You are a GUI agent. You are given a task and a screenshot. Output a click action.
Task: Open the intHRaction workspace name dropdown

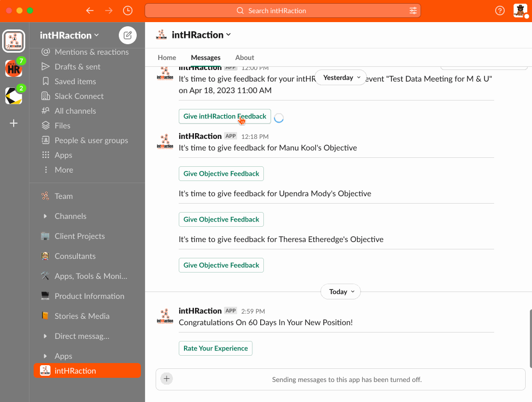[69, 35]
